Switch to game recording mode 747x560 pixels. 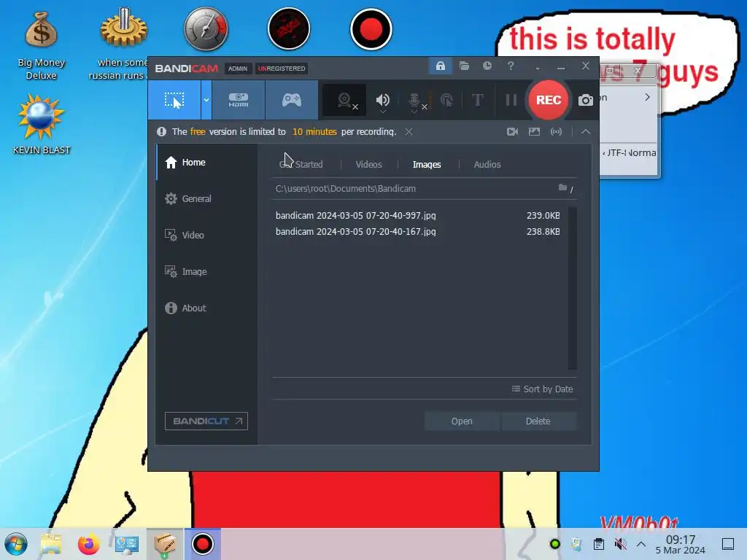292,100
